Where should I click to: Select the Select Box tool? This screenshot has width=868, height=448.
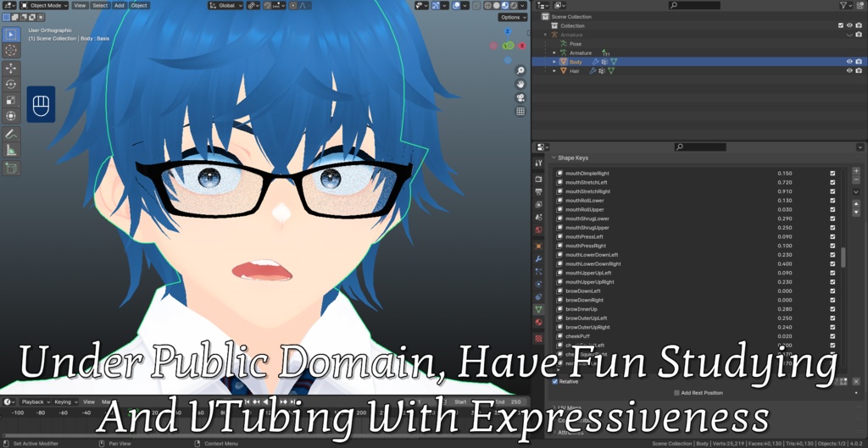click(11, 34)
